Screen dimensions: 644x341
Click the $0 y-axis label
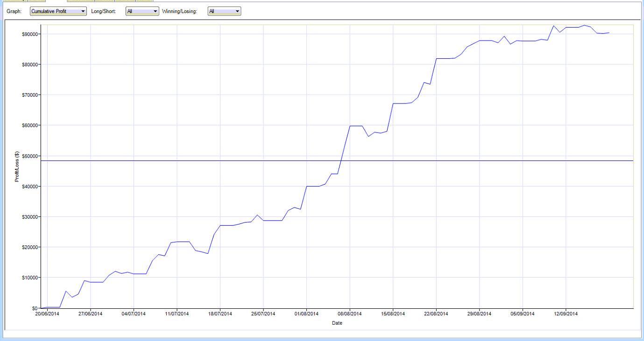pos(35,308)
